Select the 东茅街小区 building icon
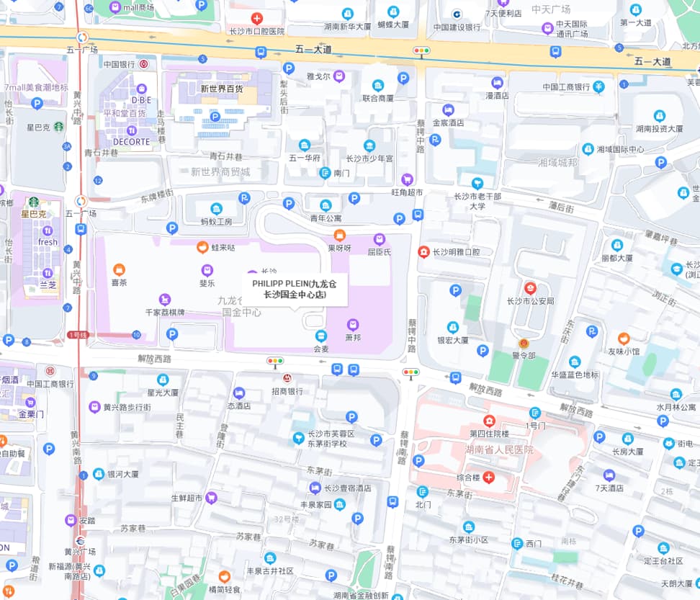Viewport: 700px width, 600px height. (468, 527)
